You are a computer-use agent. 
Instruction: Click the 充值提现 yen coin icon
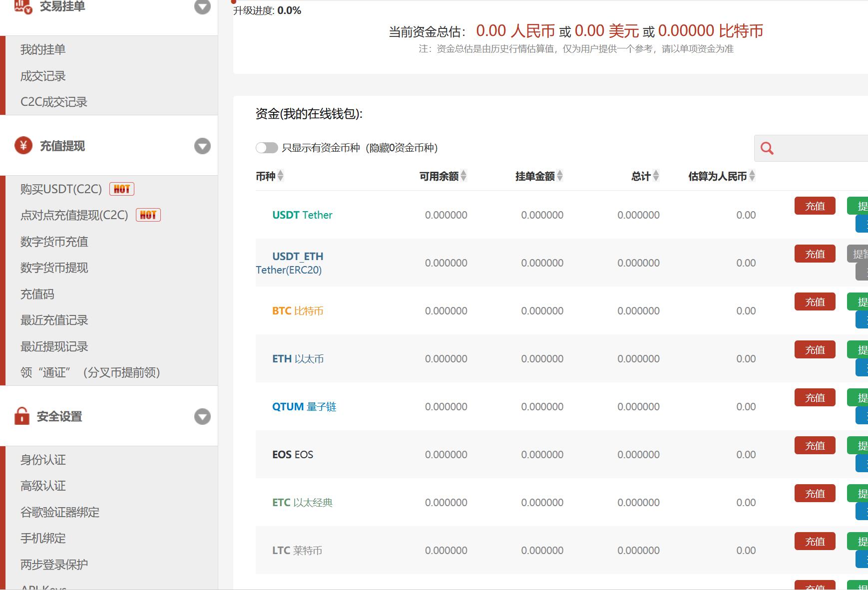[23, 145]
